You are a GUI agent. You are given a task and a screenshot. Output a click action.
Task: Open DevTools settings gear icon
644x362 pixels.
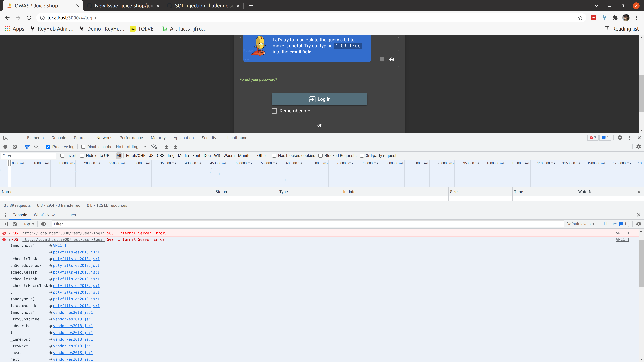point(620,138)
